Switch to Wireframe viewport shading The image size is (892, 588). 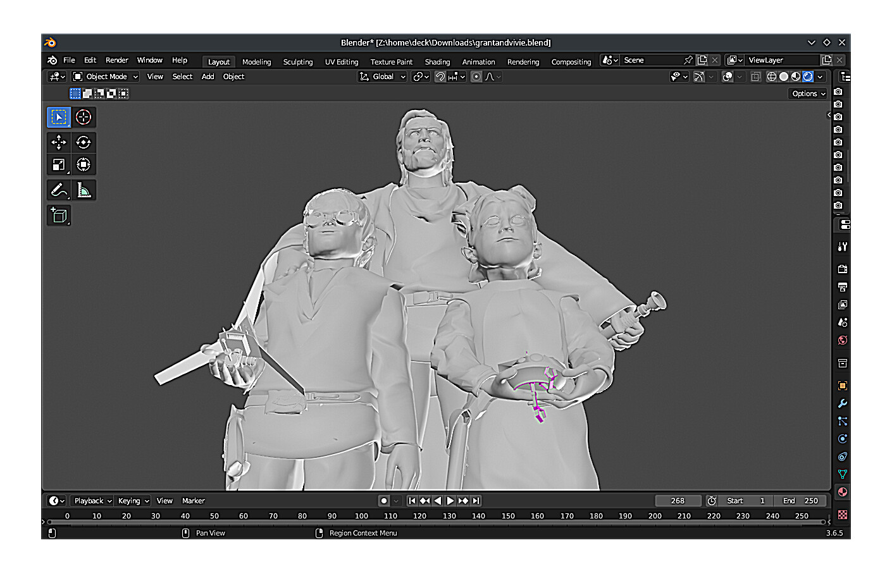coord(772,77)
